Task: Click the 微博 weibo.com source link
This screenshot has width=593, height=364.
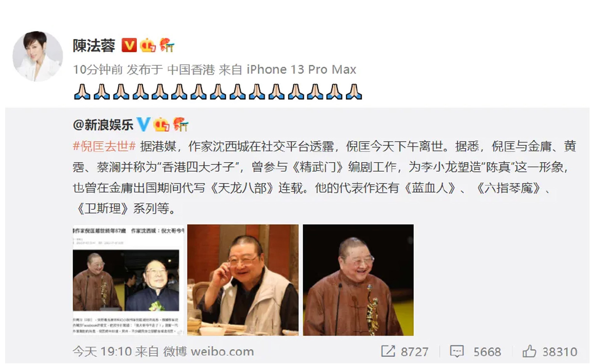Action: 208,352
